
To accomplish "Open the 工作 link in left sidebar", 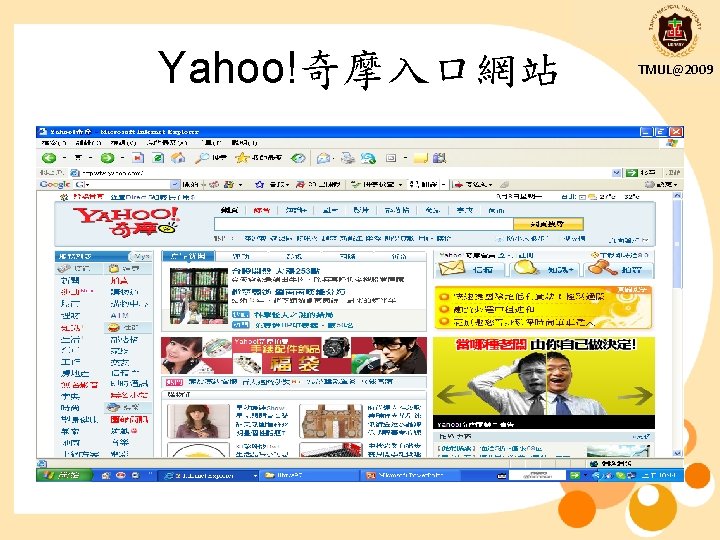I will tap(70, 362).
